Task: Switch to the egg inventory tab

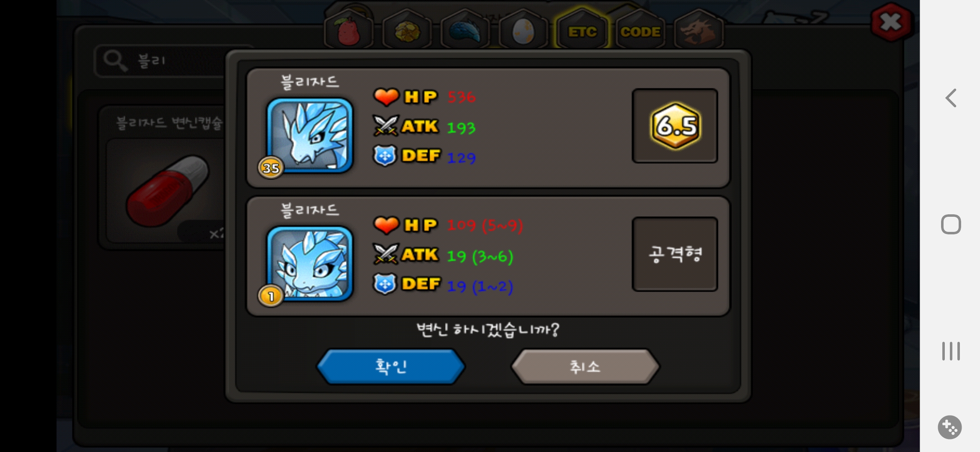Action: click(x=524, y=30)
